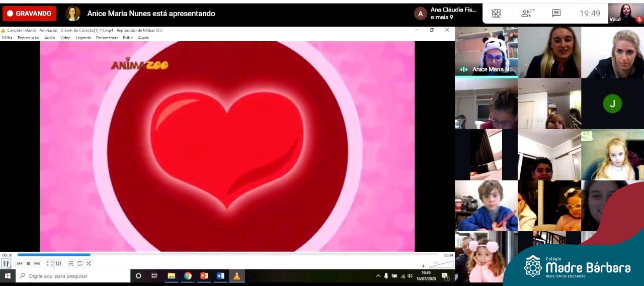Open the Exibir menu in VLC

click(x=128, y=38)
